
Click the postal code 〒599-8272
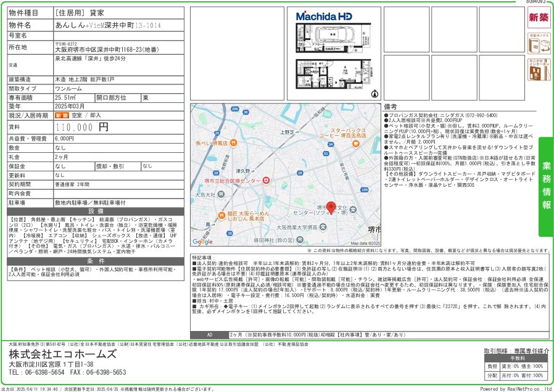coord(66,44)
